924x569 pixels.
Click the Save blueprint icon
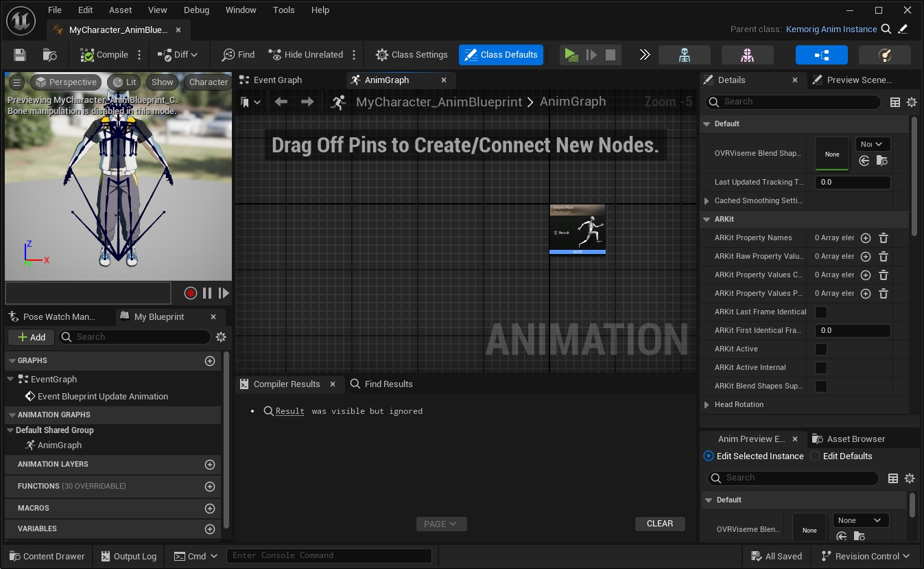20,55
